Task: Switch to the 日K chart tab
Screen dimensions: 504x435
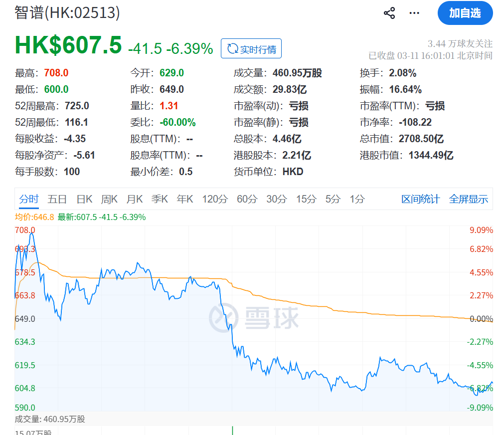Action: [x=84, y=199]
